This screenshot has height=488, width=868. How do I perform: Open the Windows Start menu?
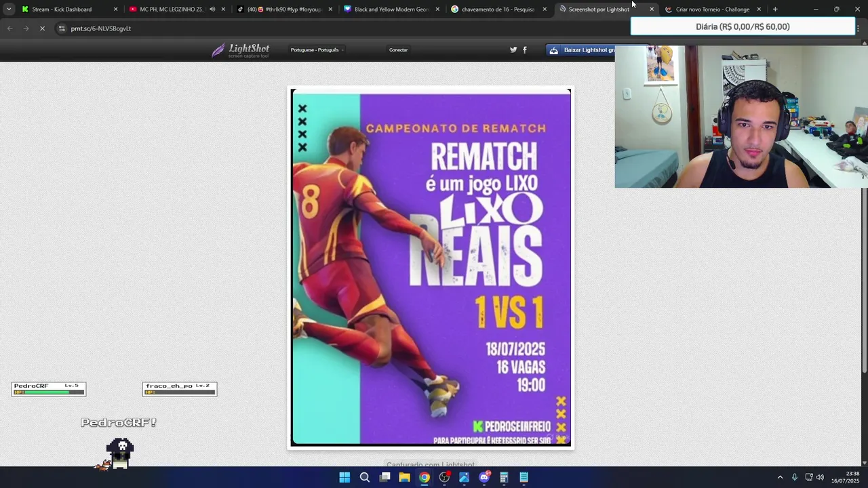344,477
